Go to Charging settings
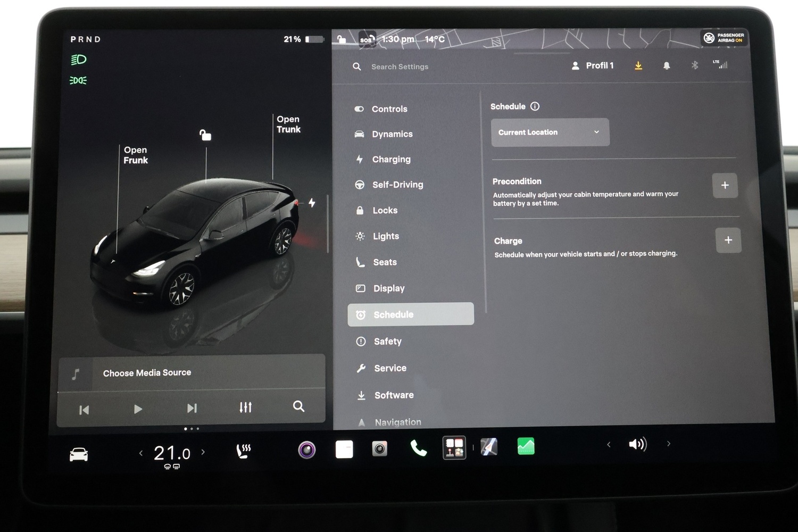Screen dimensions: 798x532 point(383,159)
